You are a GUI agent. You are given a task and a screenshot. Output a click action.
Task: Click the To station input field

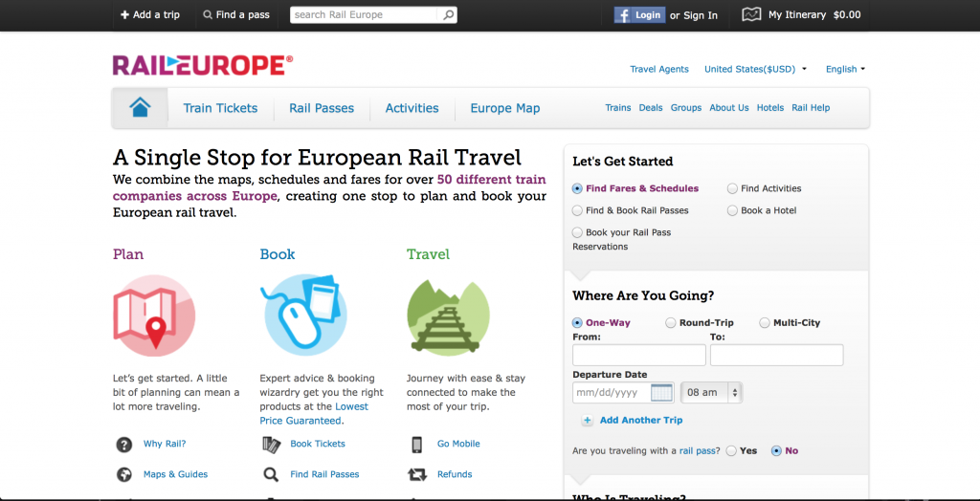click(x=777, y=355)
